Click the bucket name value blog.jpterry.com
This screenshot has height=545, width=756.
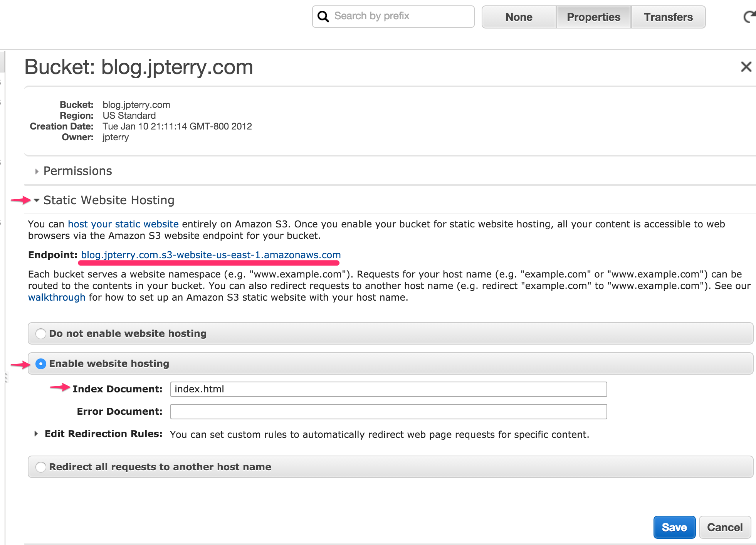click(x=136, y=105)
